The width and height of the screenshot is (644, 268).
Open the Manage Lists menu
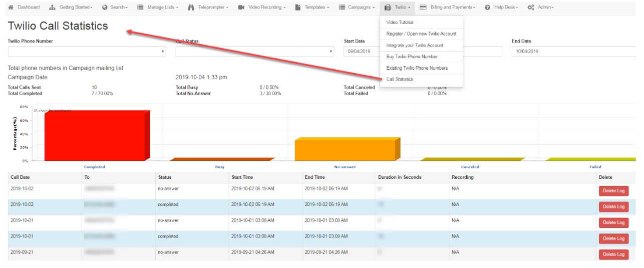158,8
